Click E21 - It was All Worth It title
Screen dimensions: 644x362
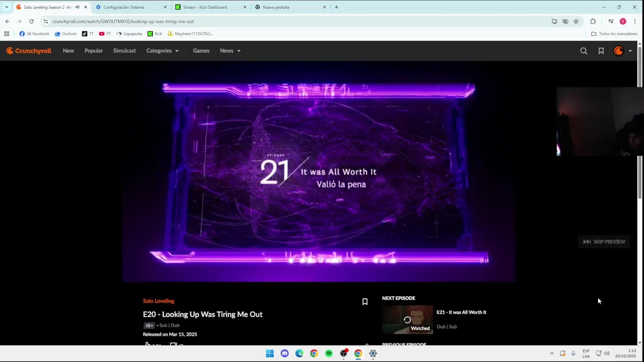coord(461,312)
